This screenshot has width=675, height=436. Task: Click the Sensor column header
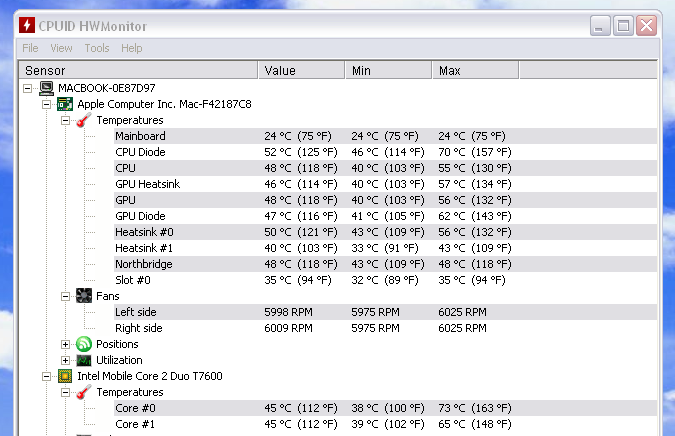pos(139,71)
